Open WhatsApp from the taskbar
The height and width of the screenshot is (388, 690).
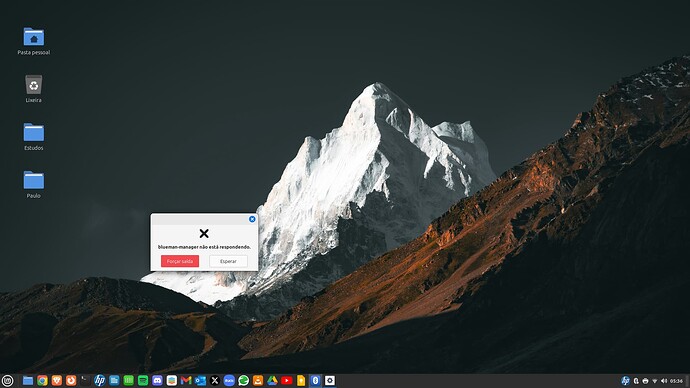point(243,381)
